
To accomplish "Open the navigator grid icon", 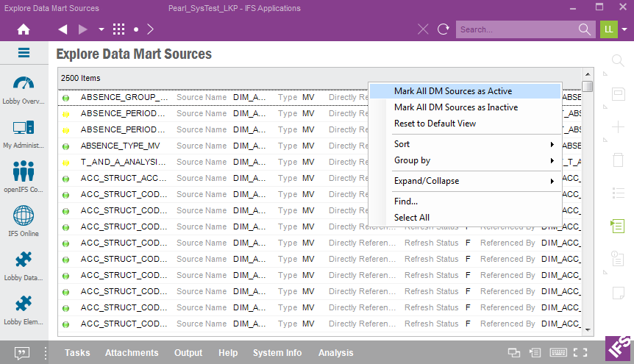I will pos(118,29).
